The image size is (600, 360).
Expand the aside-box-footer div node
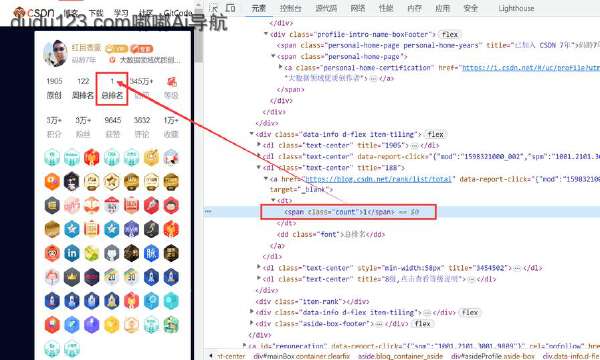(251, 323)
